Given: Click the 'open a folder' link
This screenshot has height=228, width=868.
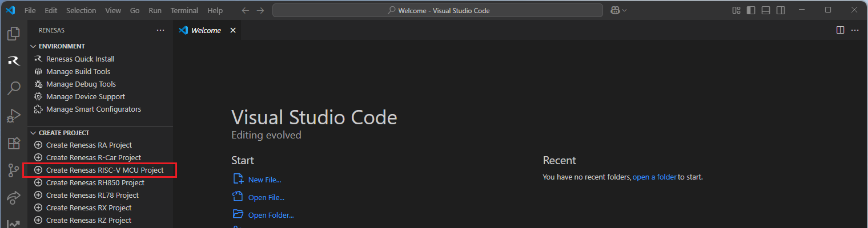Looking at the screenshot, I should click(x=654, y=177).
